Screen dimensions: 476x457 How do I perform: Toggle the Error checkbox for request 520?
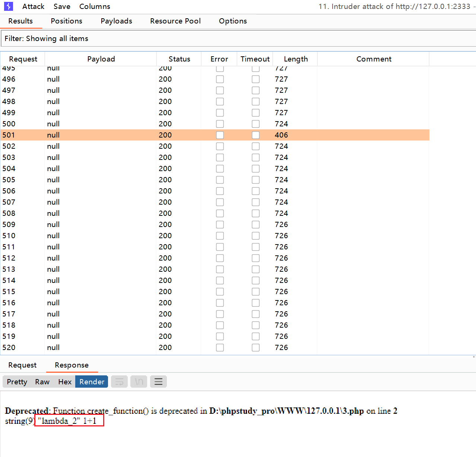pos(220,347)
